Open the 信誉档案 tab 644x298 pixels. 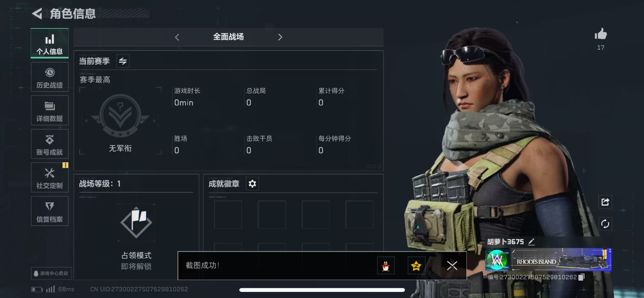point(50,211)
